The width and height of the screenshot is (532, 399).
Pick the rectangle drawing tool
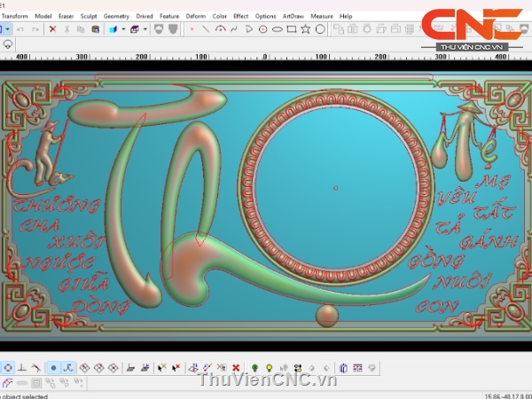292,29
